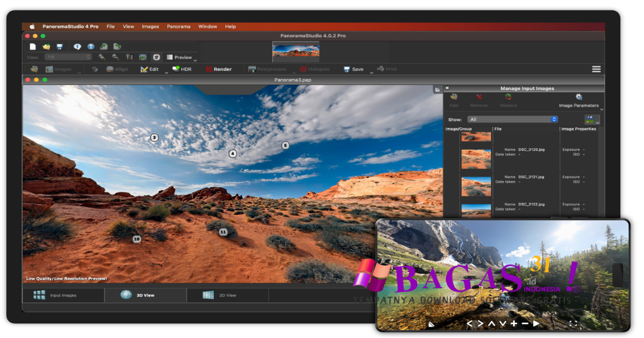Click image marker 5 in the clouds
Screen dimensions: 644x338
(285, 145)
